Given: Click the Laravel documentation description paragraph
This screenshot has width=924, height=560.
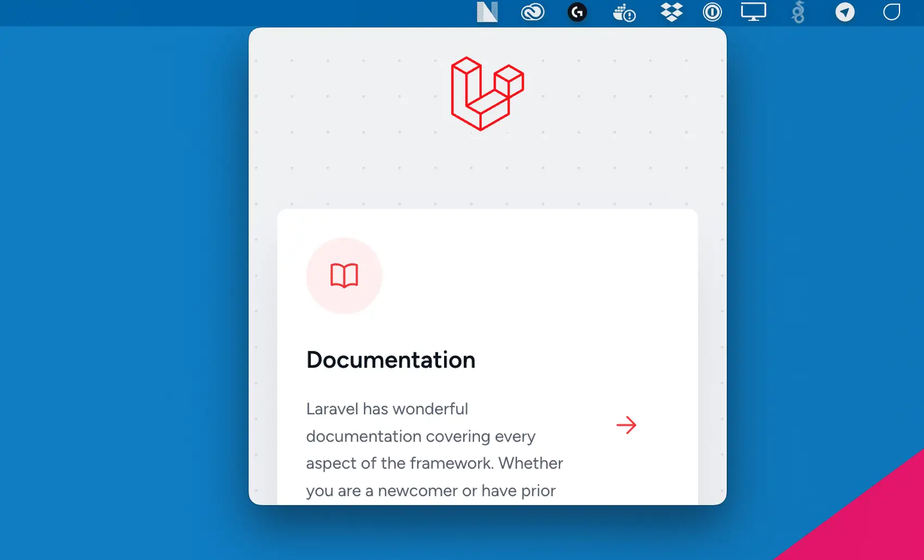Looking at the screenshot, I should click(434, 450).
